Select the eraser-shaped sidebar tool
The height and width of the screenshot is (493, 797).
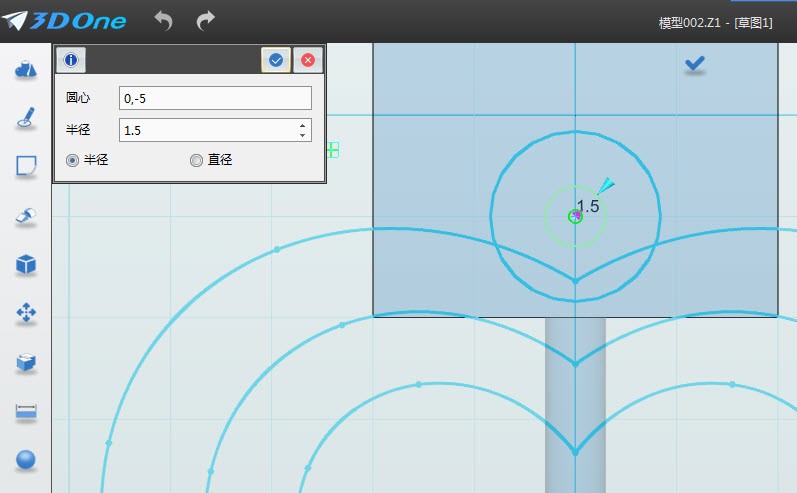(x=26, y=215)
